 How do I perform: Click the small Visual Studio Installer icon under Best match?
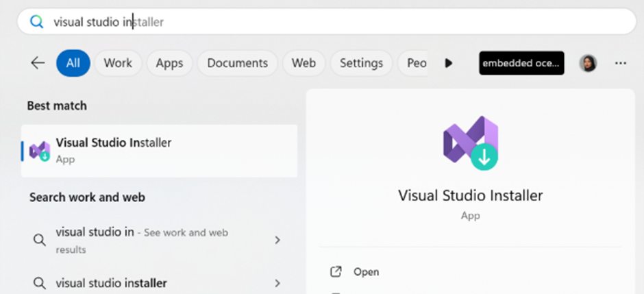tap(40, 150)
